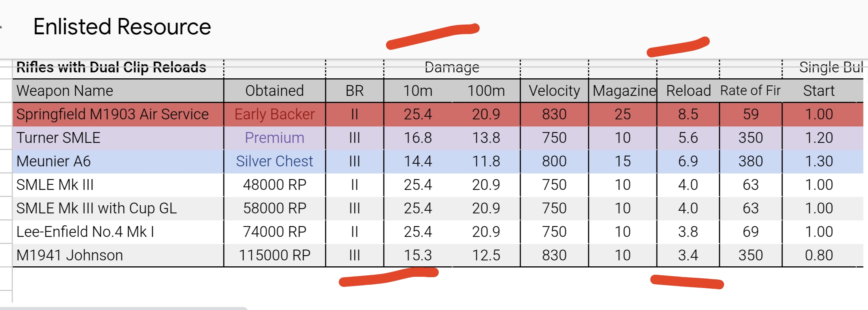
Task: Click the Early Backer cell
Action: pos(275,114)
